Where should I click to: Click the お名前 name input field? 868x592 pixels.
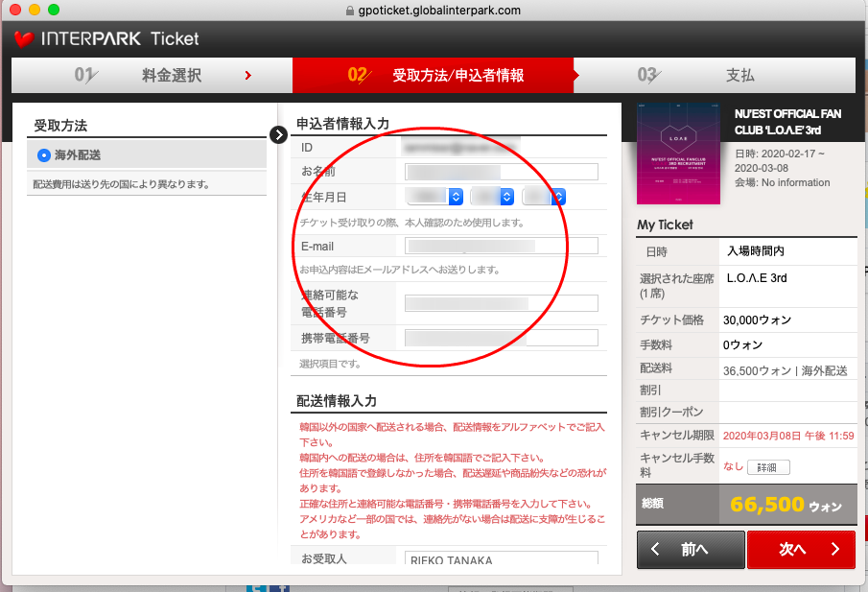[x=502, y=172]
